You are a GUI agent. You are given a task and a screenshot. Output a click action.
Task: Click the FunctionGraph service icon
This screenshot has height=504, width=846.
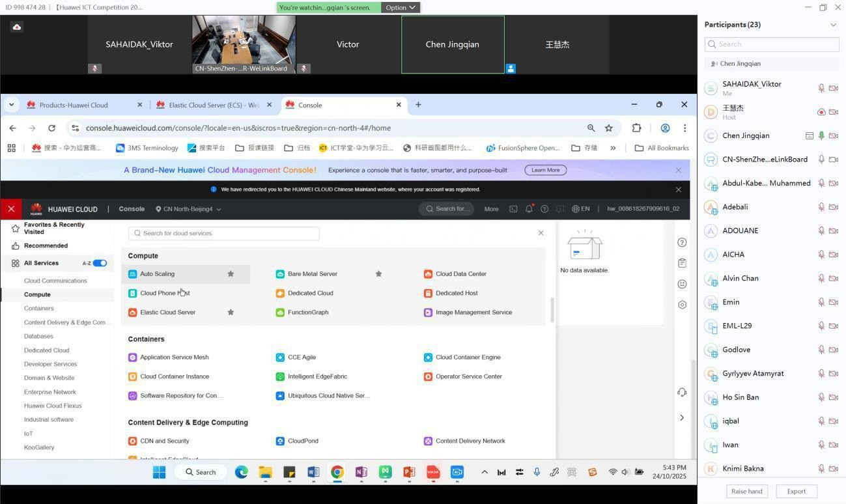(280, 313)
